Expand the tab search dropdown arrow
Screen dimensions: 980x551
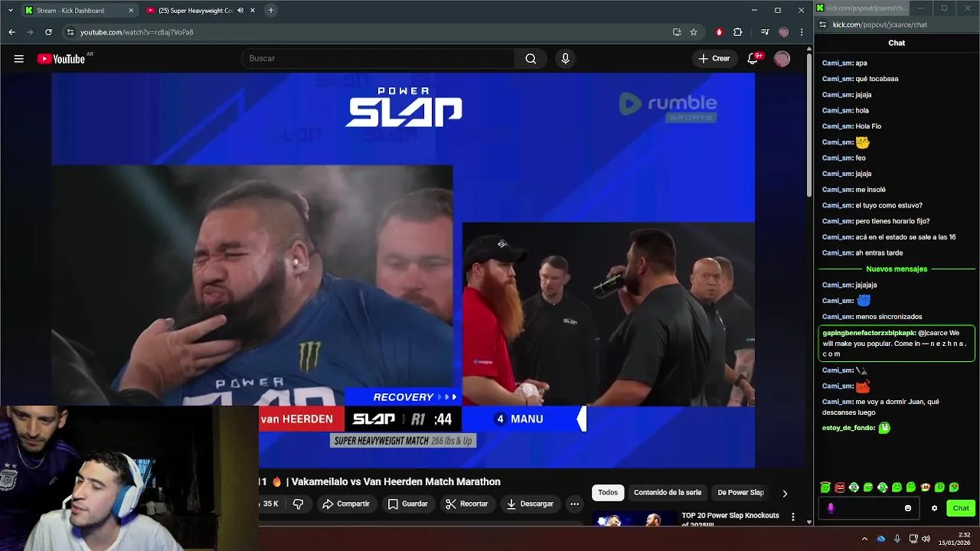10,11
